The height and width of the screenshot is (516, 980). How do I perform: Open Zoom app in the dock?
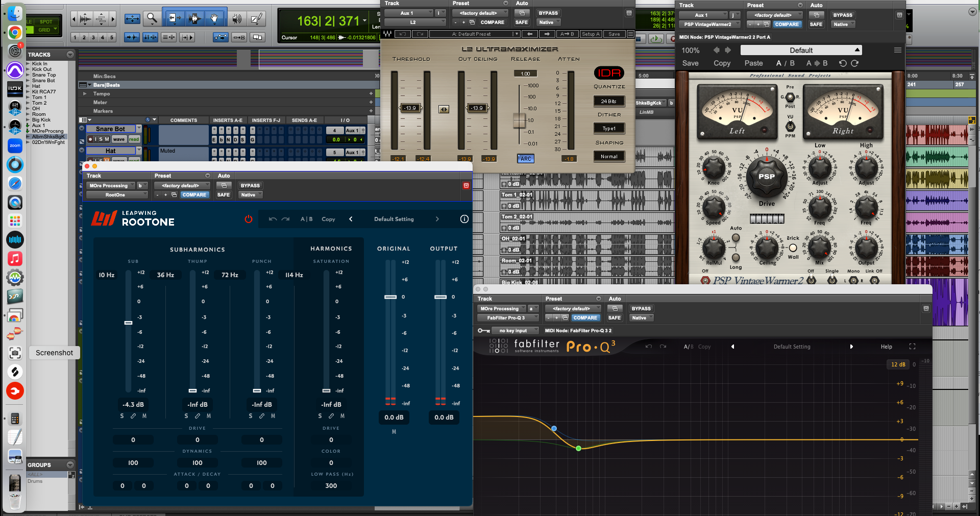click(15, 145)
